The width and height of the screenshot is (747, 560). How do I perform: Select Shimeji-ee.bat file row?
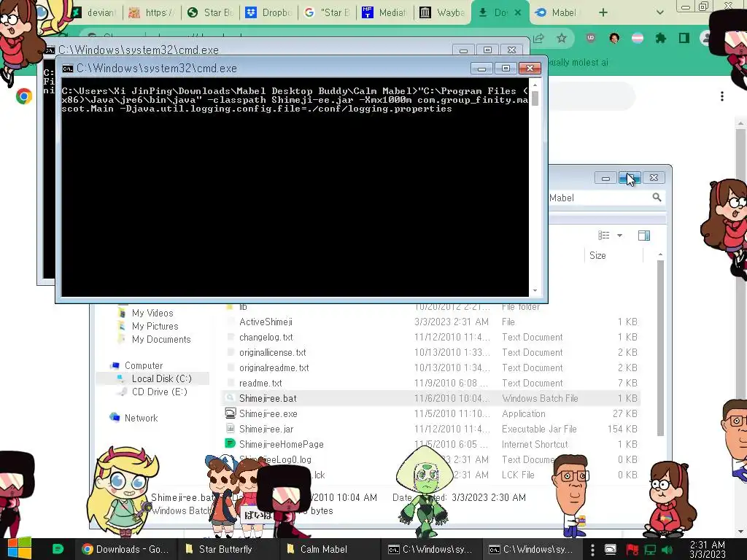tap(431, 398)
